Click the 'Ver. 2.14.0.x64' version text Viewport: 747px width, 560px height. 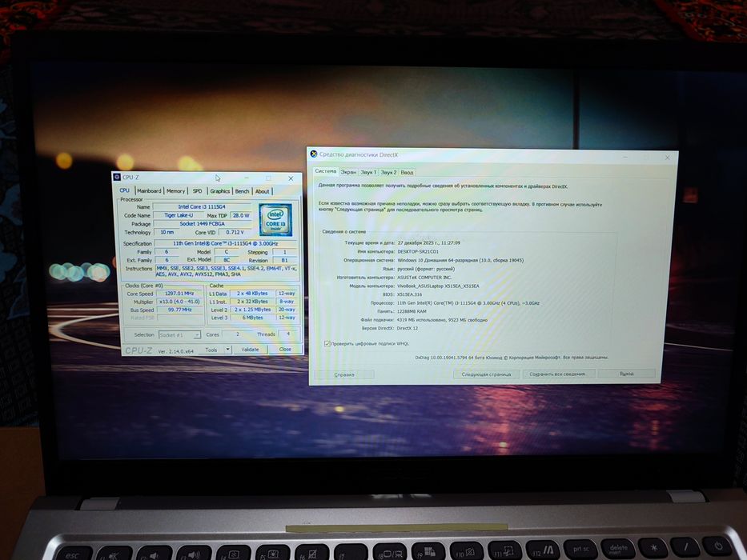[176, 351]
